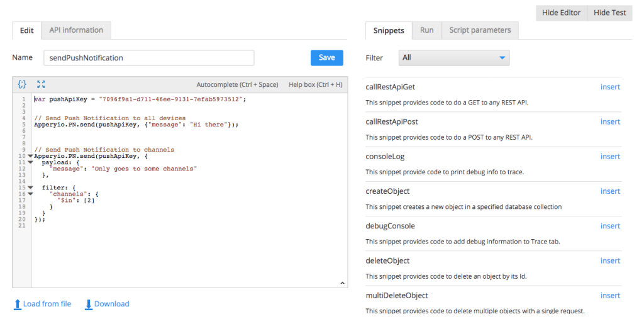The image size is (644, 336).
Task: Click the download arrow icon next to Download
Action: 88,305
